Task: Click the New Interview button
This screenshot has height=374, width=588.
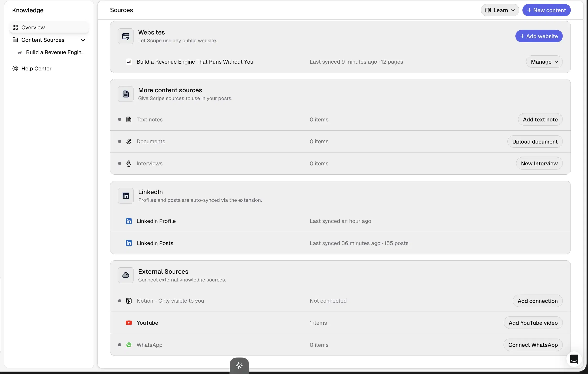Action: 539,163
